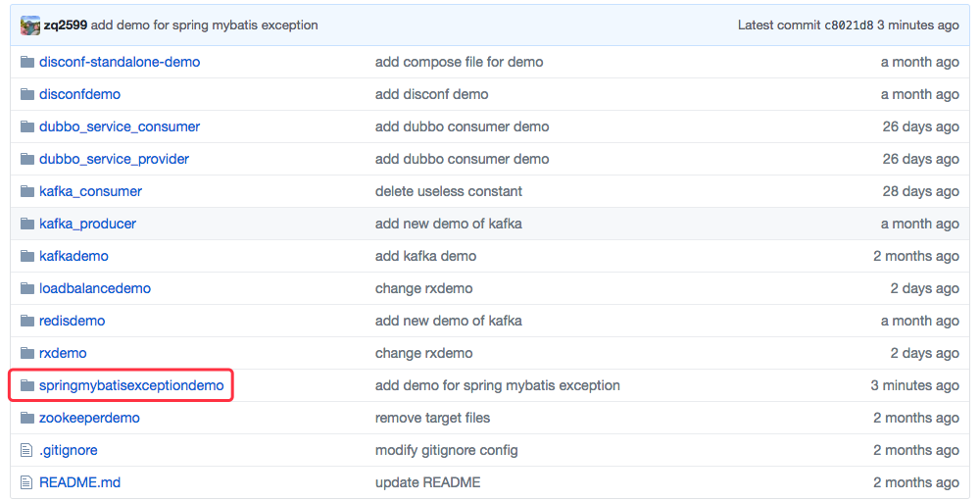Screen dimensions: 980x501
Task: Open latest commit hash c8021d8
Action: pos(849,25)
